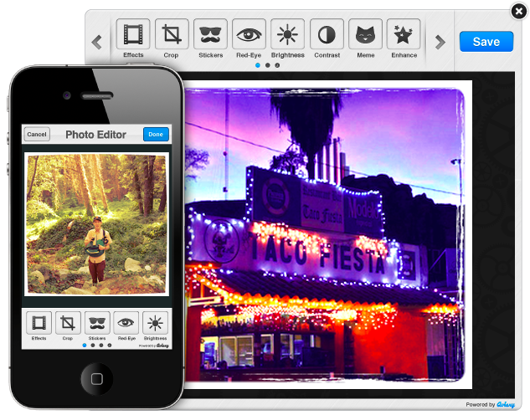Tap Stickers icon on the phone toolbar
Image resolution: width=530 pixels, height=420 pixels.
97,323
